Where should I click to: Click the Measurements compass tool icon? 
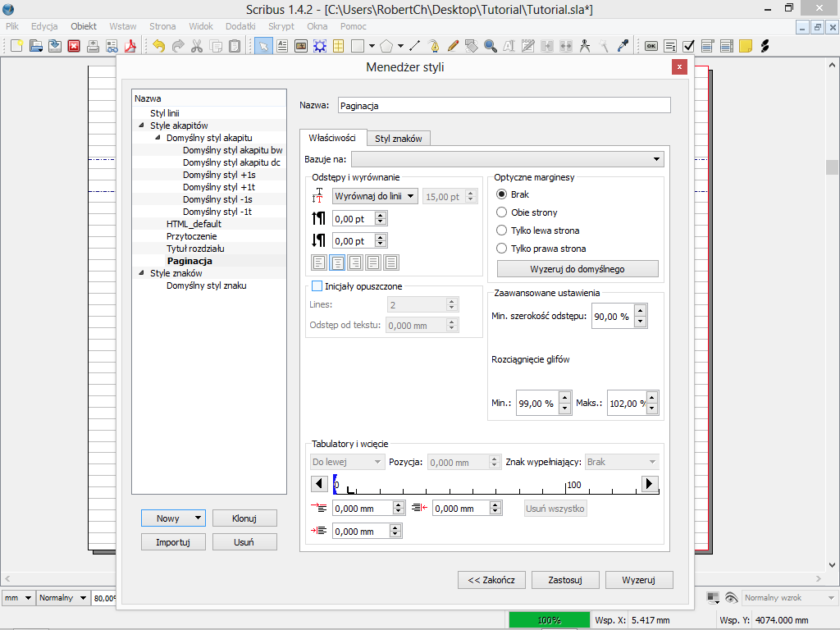tap(585, 46)
